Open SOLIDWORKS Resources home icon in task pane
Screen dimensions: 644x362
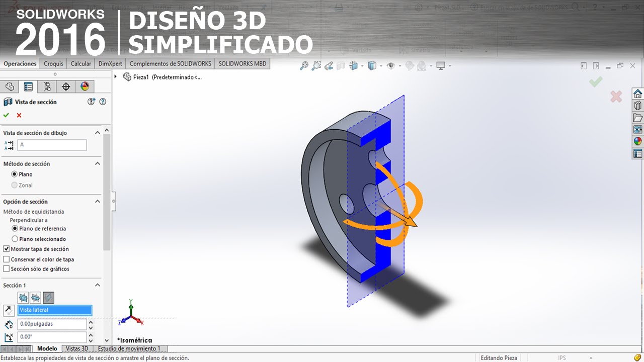click(x=638, y=94)
